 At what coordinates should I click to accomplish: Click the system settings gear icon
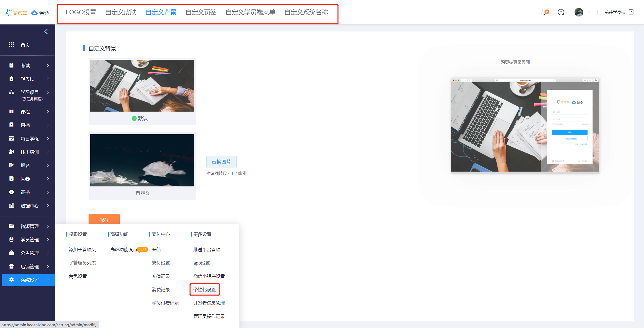(x=11, y=280)
